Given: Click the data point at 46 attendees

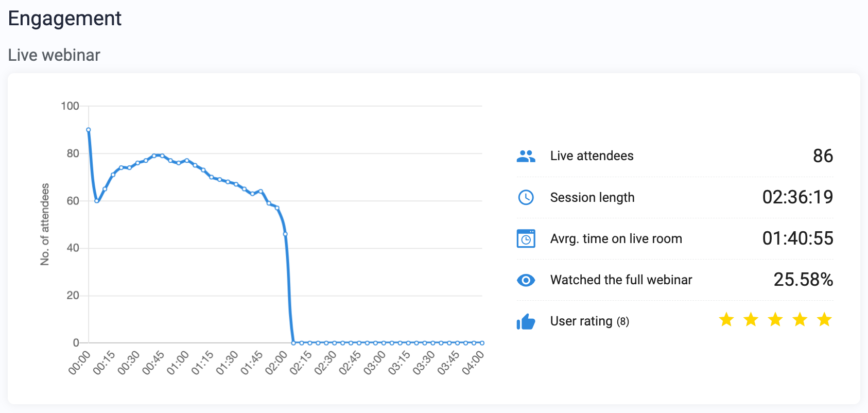Looking at the screenshot, I should pos(285,234).
